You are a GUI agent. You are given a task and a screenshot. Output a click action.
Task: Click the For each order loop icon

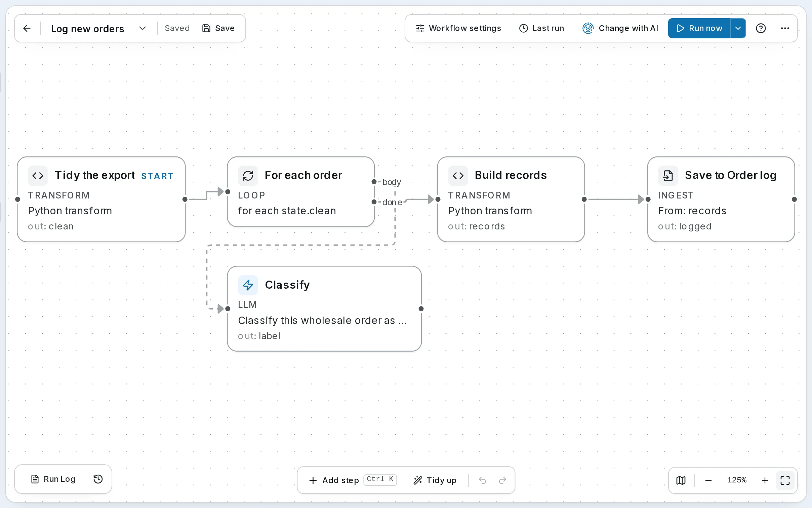point(248,175)
